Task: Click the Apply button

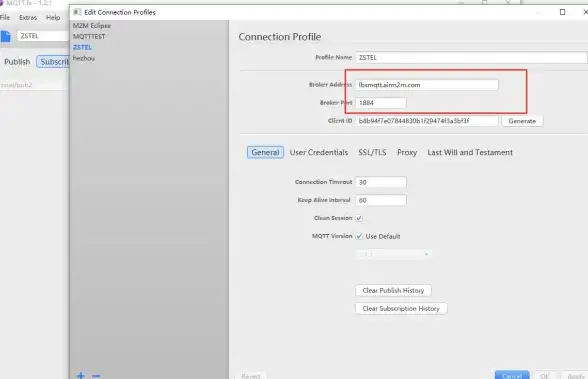Action: (x=575, y=376)
